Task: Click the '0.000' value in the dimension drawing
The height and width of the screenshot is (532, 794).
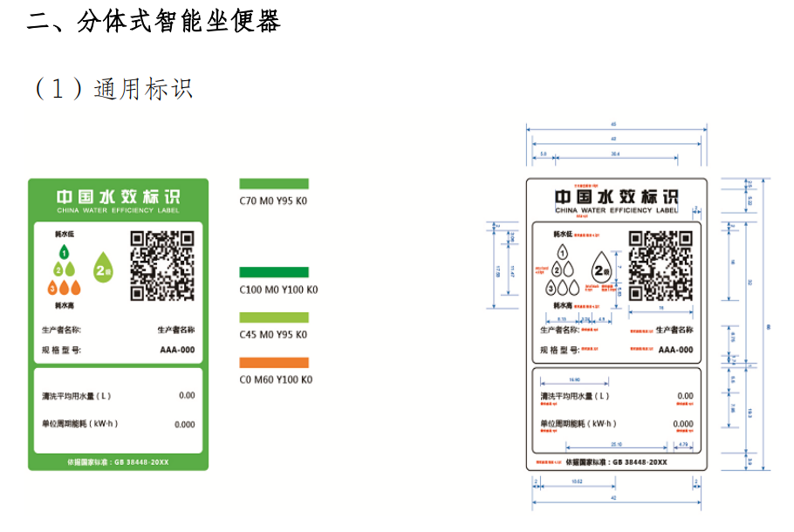Action: click(x=683, y=424)
